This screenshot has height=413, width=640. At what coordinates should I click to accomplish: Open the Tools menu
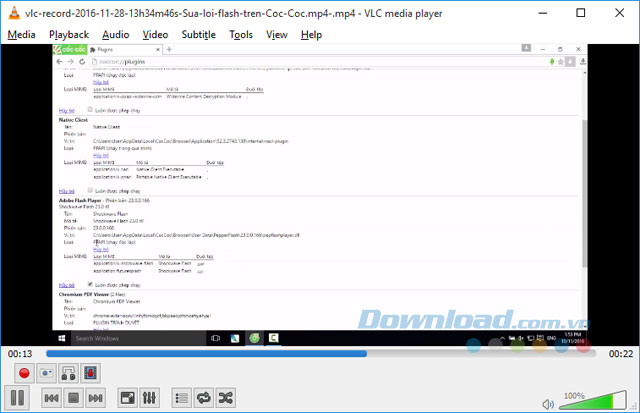[x=241, y=35]
